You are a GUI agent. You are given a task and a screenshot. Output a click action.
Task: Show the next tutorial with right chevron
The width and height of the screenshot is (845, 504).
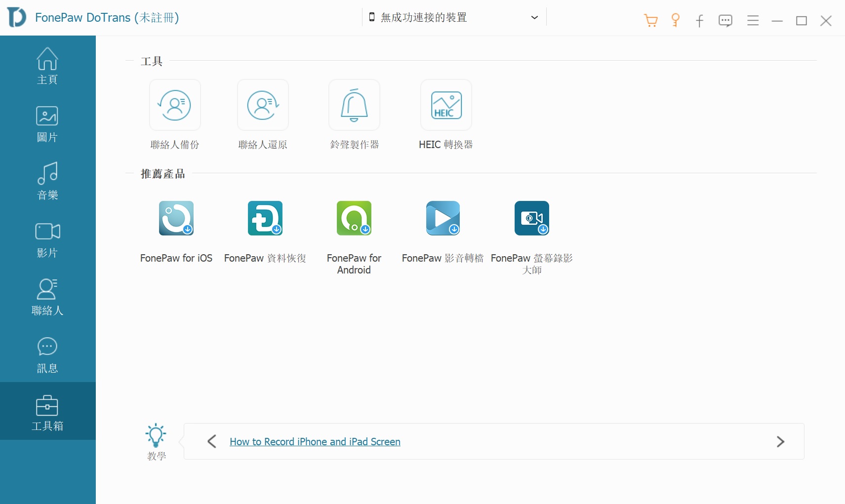coord(780,441)
